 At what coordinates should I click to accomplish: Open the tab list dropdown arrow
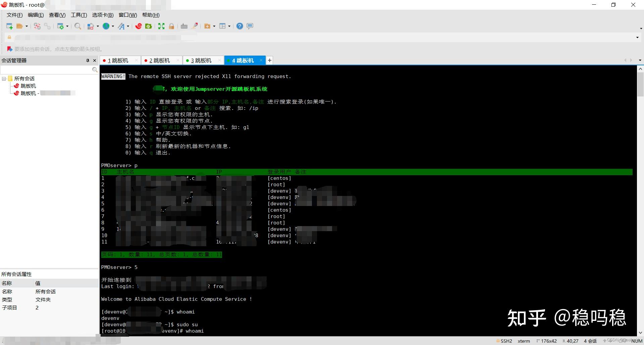coord(640,60)
